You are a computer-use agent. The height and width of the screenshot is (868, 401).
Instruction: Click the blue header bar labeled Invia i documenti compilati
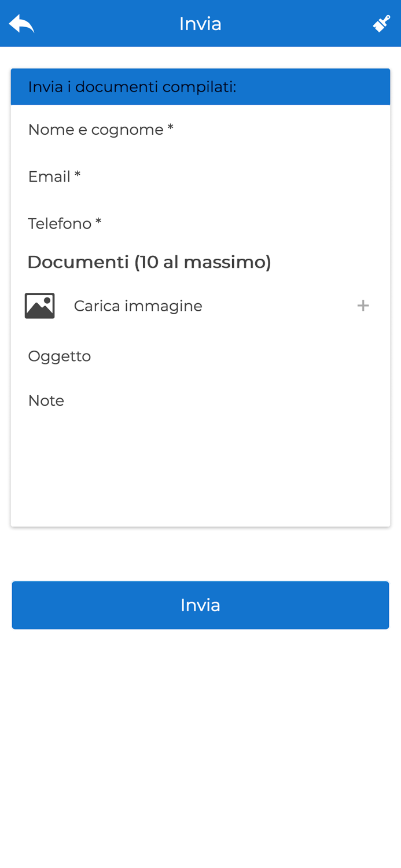pyautogui.click(x=200, y=86)
